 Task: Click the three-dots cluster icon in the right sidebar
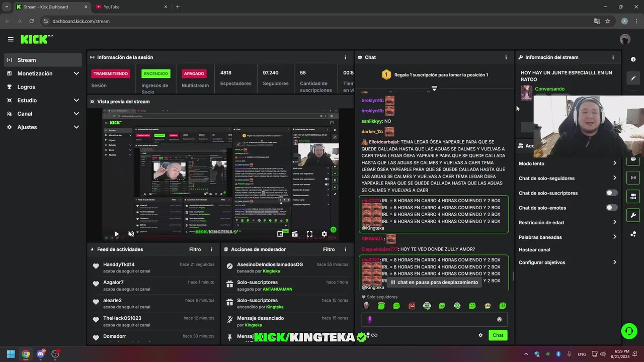pyautogui.click(x=633, y=234)
